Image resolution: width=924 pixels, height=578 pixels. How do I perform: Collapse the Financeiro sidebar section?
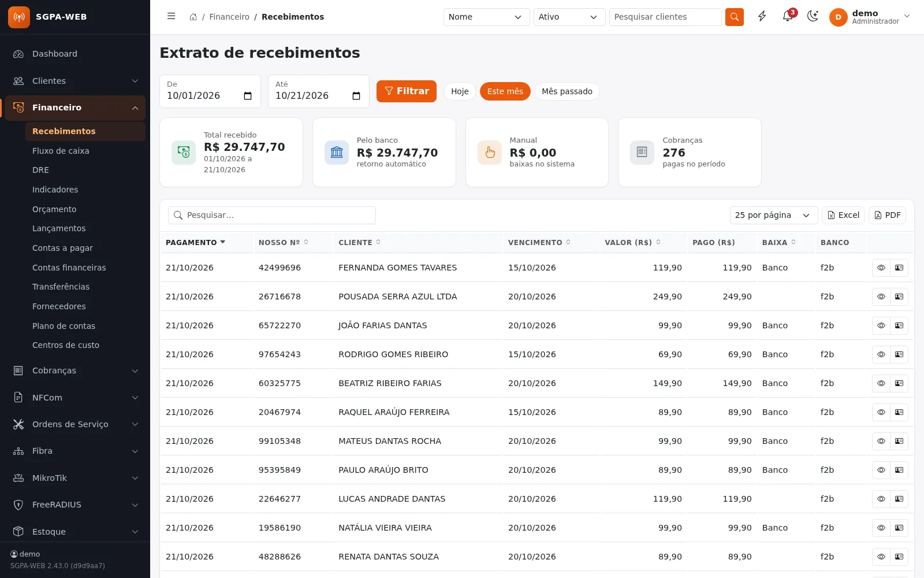coord(75,108)
